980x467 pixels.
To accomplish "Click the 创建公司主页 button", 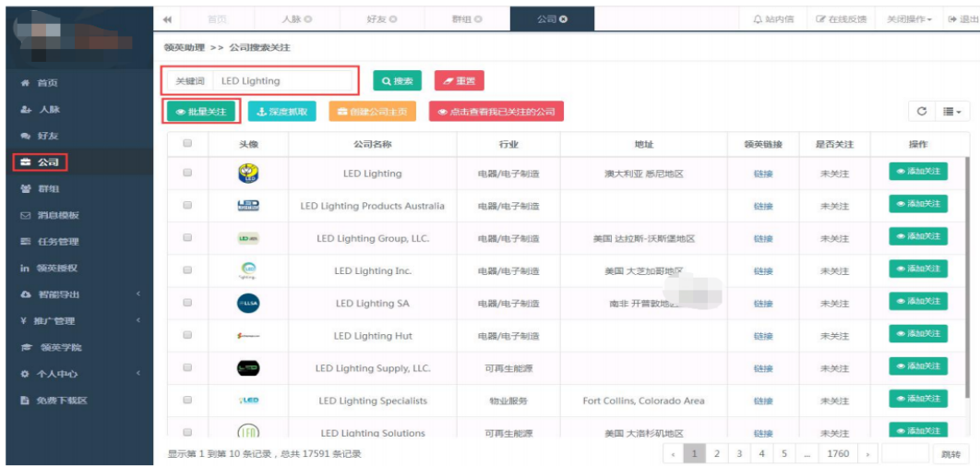I will coord(373,112).
